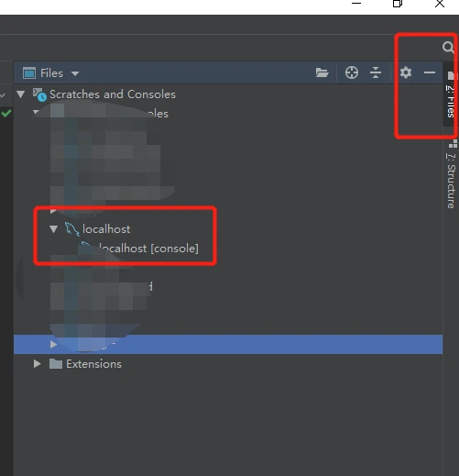Select the Extensions folder item
This screenshot has height=476, width=459.
(x=93, y=364)
